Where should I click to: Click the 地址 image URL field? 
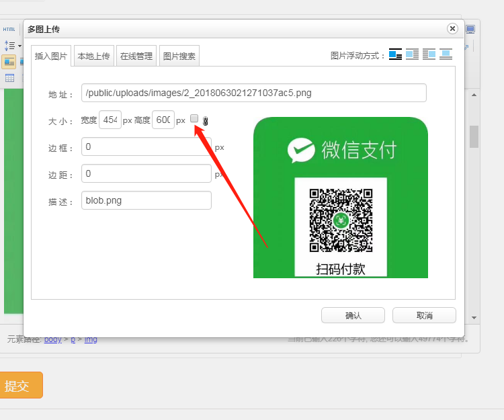click(x=254, y=93)
